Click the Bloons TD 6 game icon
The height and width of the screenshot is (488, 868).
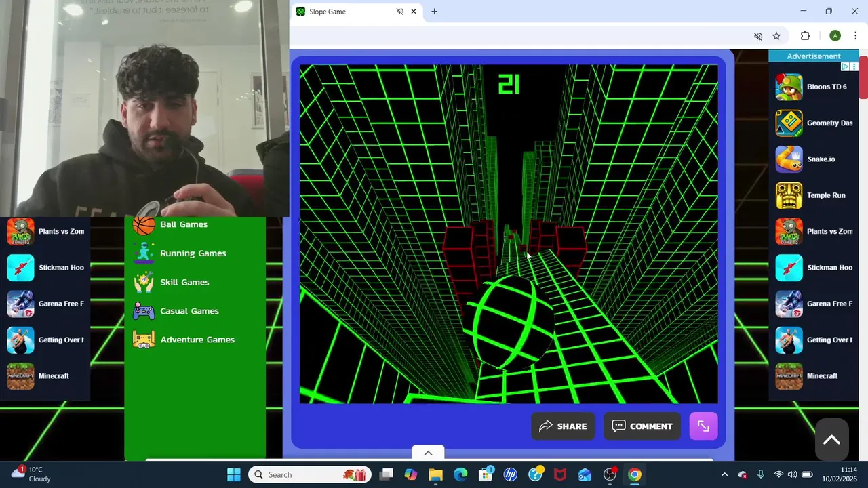pyautogui.click(x=789, y=87)
